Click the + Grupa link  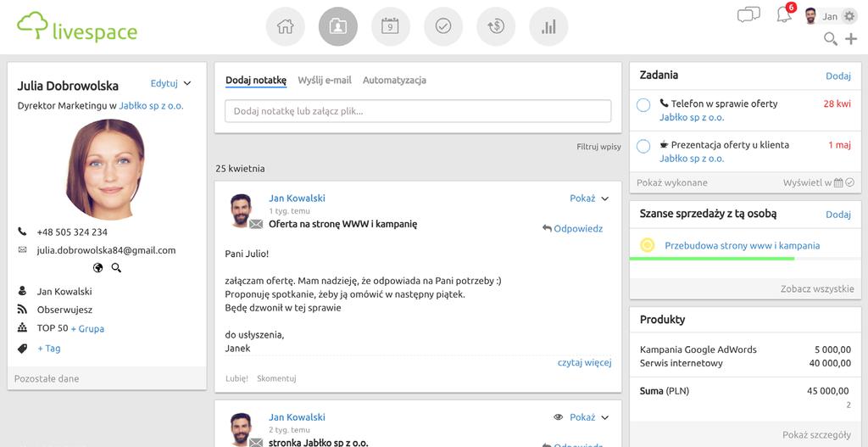tap(87, 328)
